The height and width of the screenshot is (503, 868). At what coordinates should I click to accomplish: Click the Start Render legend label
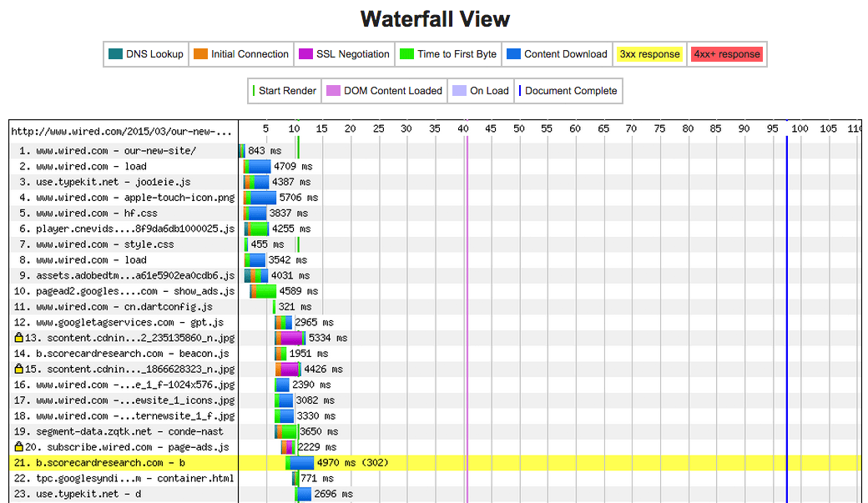(x=287, y=91)
